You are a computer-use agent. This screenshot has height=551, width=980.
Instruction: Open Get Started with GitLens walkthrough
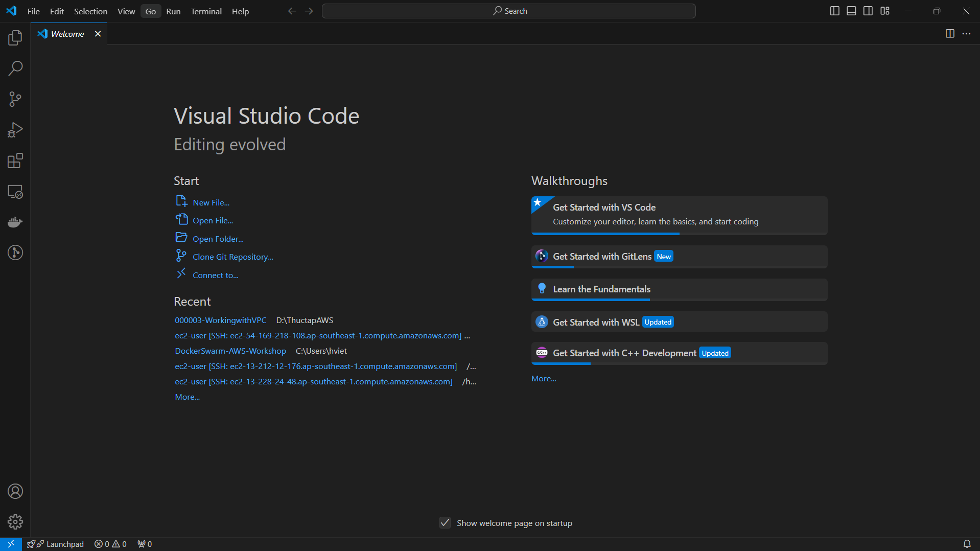[679, 257]
